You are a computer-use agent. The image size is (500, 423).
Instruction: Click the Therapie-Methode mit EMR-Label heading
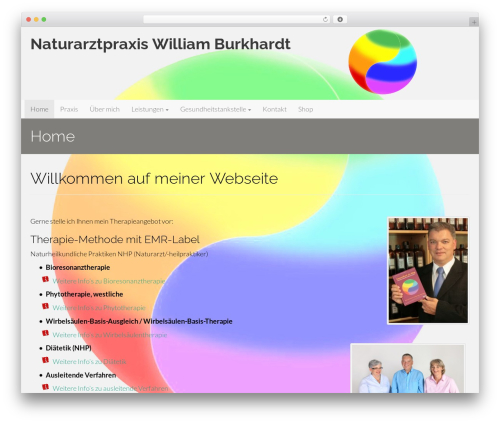pyautogui.click(x=115, y=239)
